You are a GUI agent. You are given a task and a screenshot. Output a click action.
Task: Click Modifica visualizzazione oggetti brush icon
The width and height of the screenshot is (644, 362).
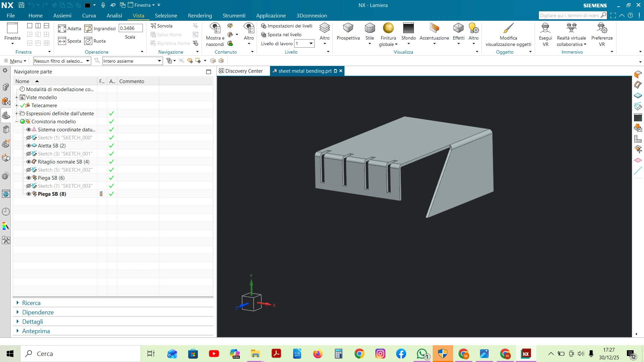(x=508, y=28)
